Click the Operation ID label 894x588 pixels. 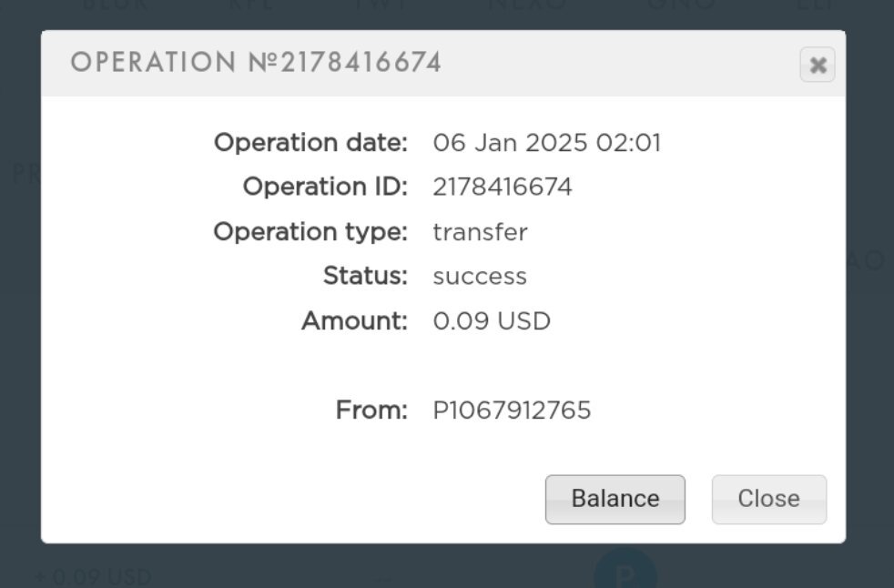325,188
